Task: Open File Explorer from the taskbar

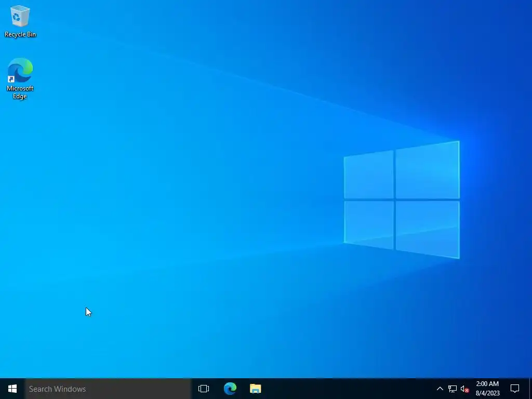Action: (x=256, y=389)
